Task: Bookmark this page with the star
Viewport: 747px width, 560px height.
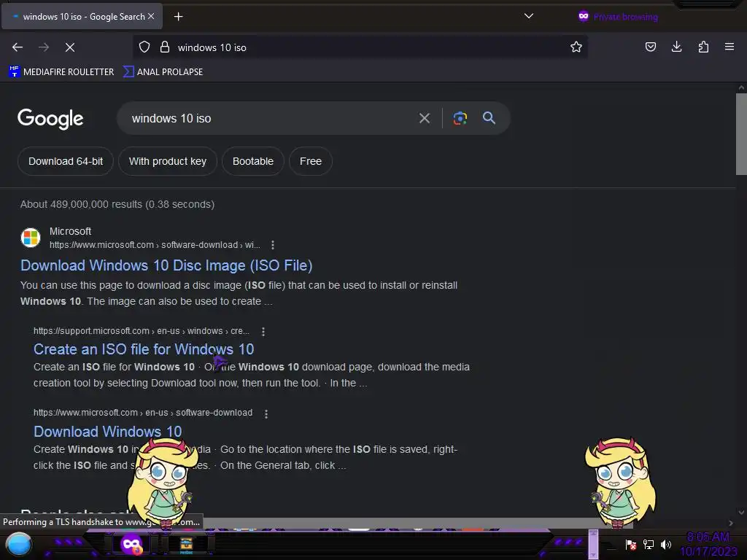Action: tap(576, 47)
